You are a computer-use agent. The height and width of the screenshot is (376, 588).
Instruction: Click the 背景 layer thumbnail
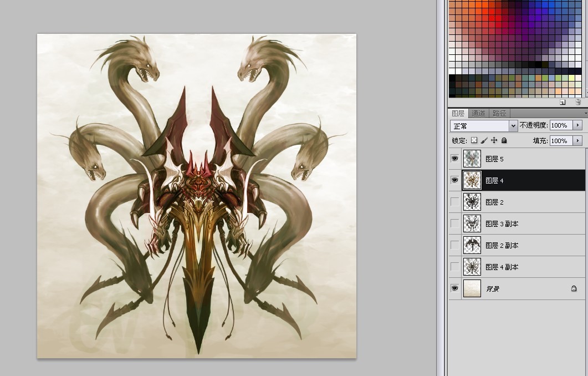point(472,288)
